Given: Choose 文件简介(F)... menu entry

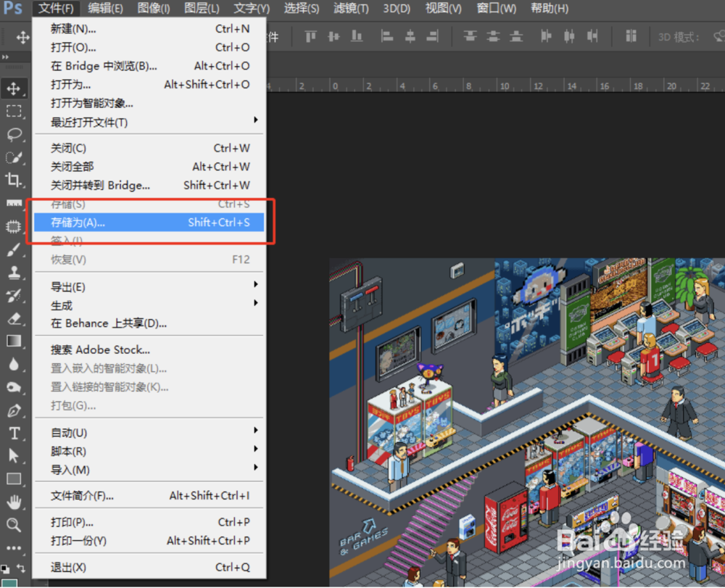Looking at the screenshot, I should (x=149, y=495).
